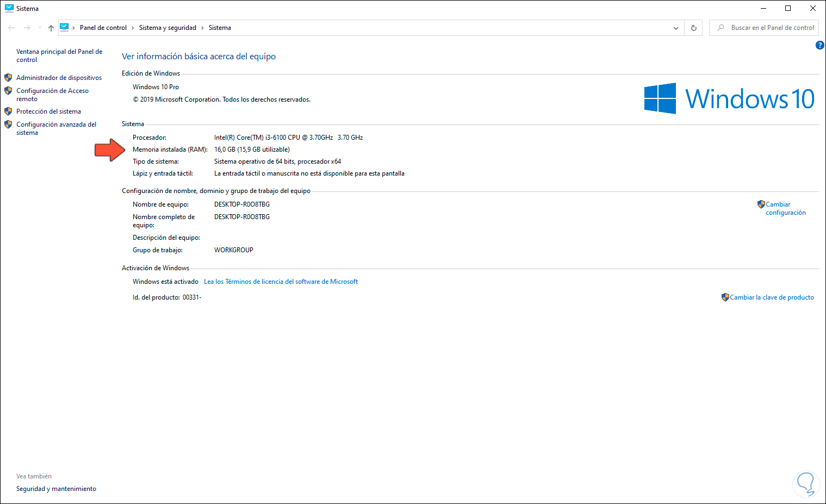Click the 2019 Microsoft Corporation copyright text
This screenshot has width=826, height=504.
tap(222, 99)
